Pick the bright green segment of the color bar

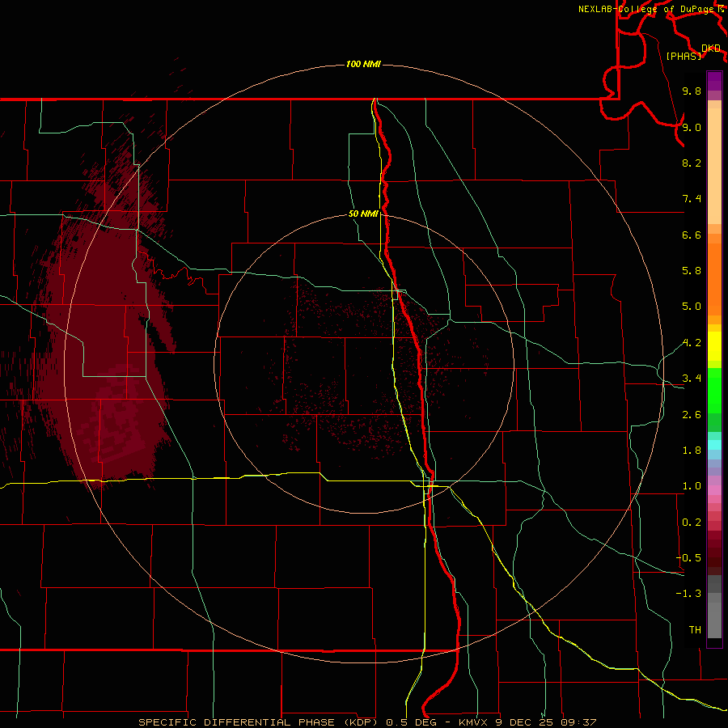pos(714,390)
